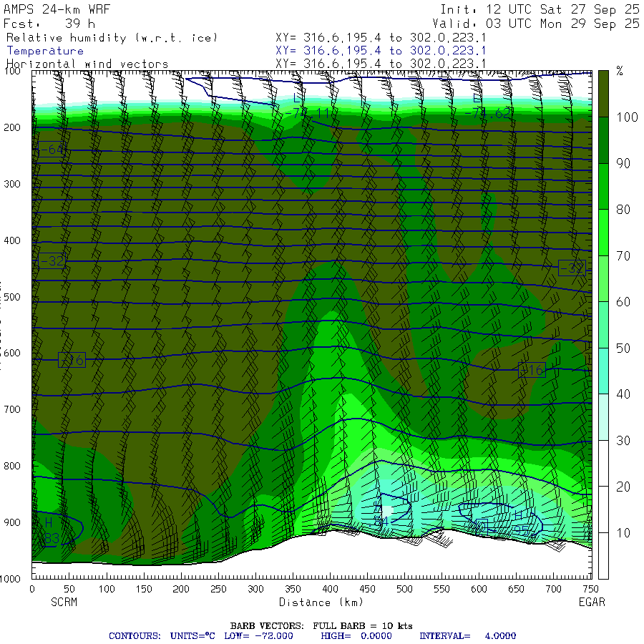Select the 'Horizontal wind vectors' label

tap(87, 64)
